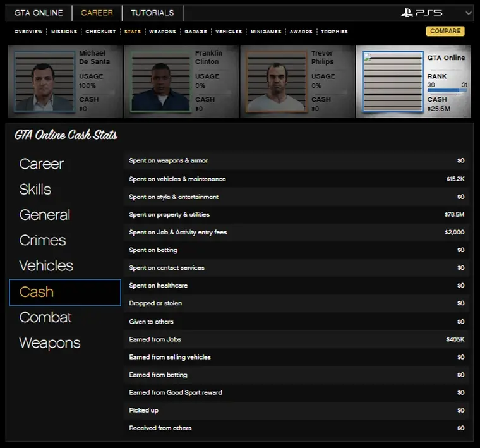Select Career in stats sidebar

click(x=42, y=164)
